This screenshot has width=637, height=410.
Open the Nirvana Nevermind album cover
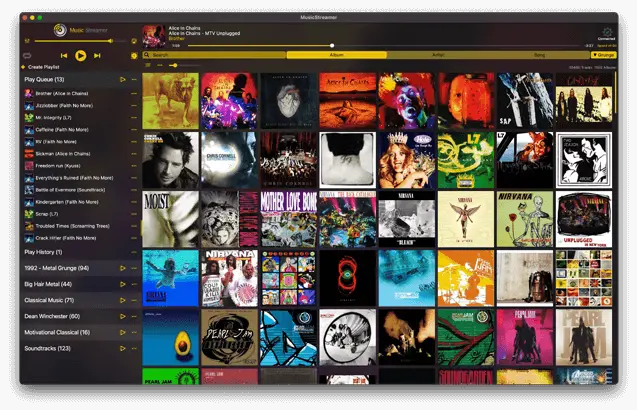pos(171,278)
